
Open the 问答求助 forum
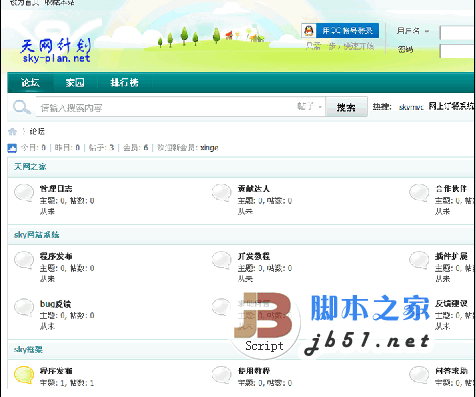point(451,371)
